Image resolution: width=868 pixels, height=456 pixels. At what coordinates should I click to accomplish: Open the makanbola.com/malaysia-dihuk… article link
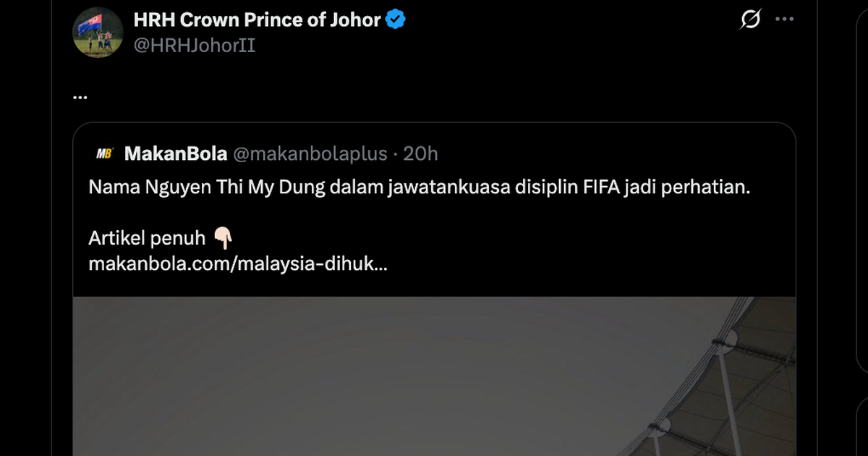point(238,264)
